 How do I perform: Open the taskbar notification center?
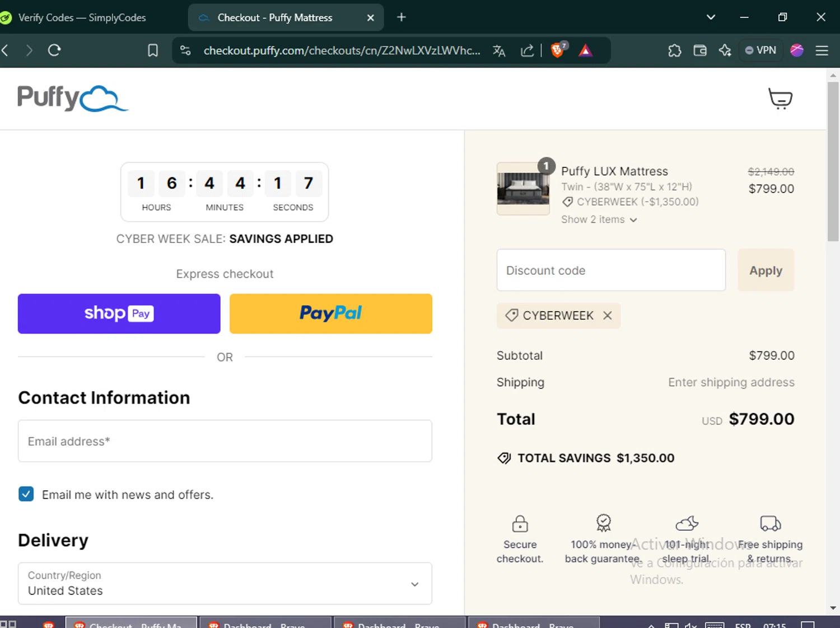pyautogui.click(x=808, y=624)
